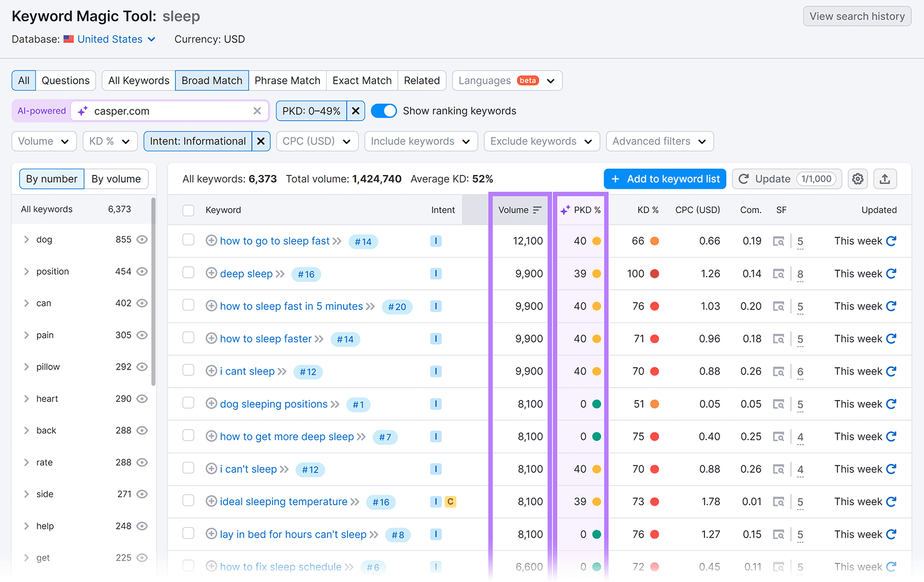The image size is (924, 582).
Task: Click the export/upload icon next to settings
Action: (x=885, y=179)
